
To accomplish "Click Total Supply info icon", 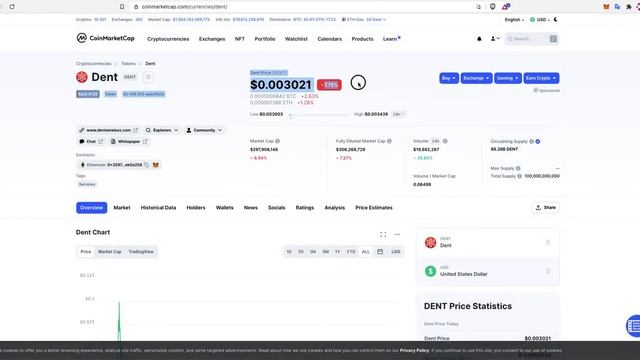I will 520,176.
